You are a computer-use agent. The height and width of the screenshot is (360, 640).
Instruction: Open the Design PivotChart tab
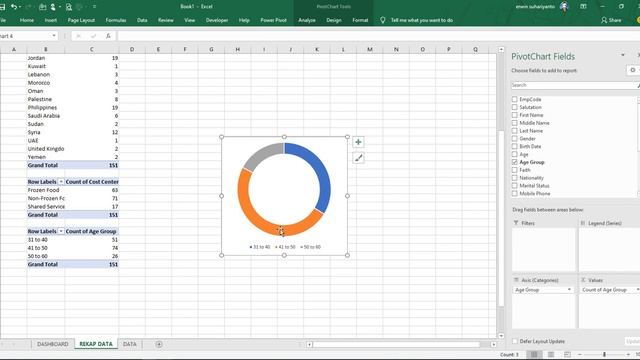coord(333,20)
